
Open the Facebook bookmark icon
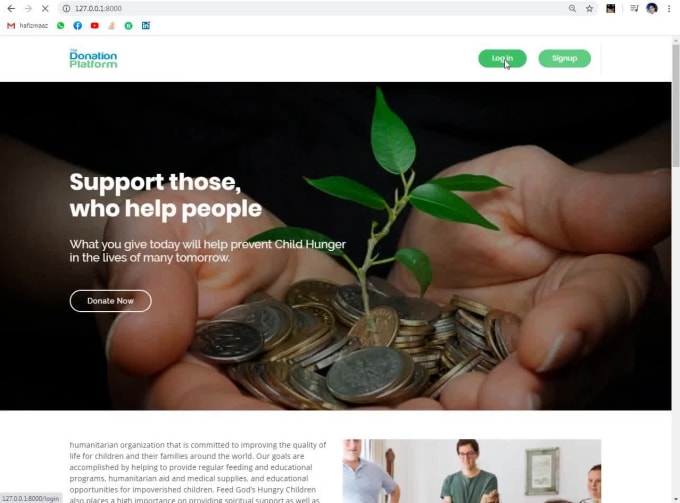point(78,26)
